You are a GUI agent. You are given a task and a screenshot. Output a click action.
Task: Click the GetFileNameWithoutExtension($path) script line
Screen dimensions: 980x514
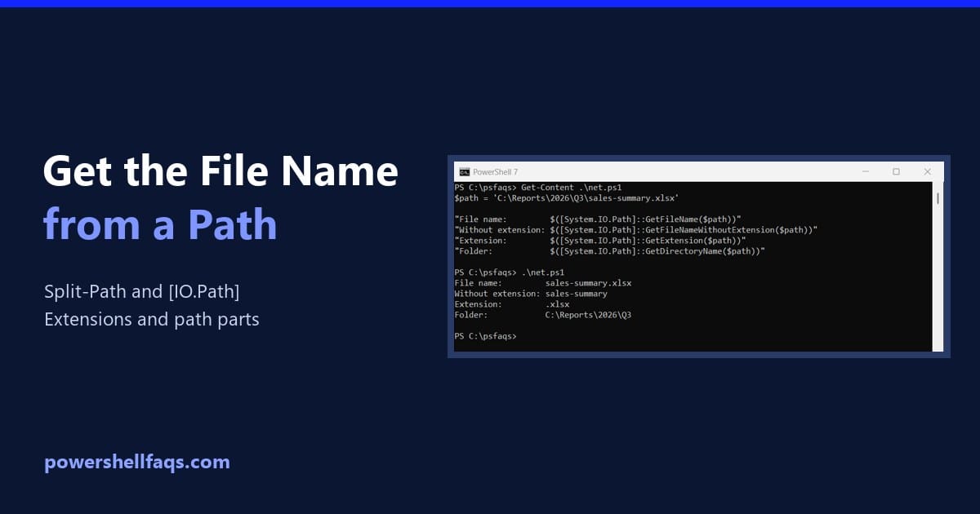click(x=636, y=230)
